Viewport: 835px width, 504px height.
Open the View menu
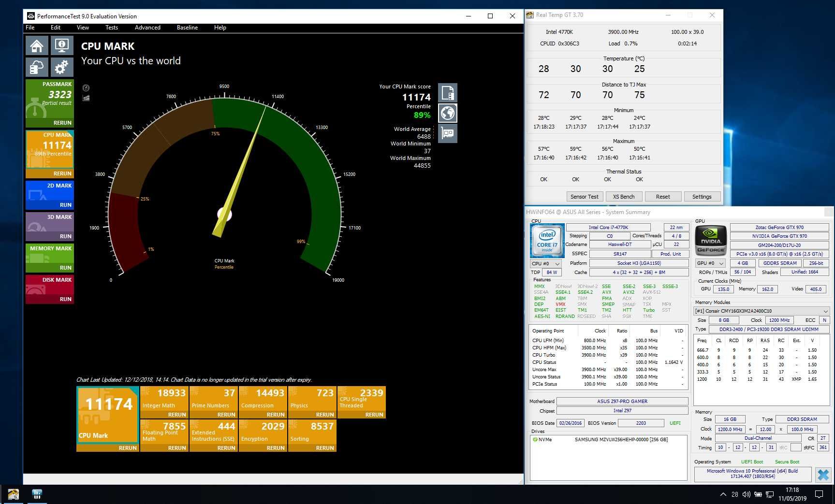[83, 28]
